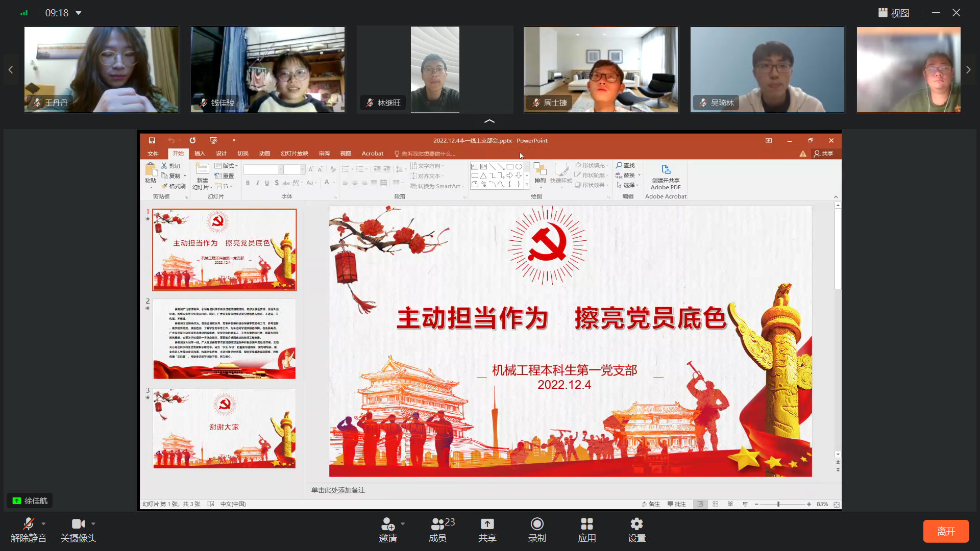Click the 邀请 invite icon
The width and height of the screenshot is (980, 551).
point(387,524)
